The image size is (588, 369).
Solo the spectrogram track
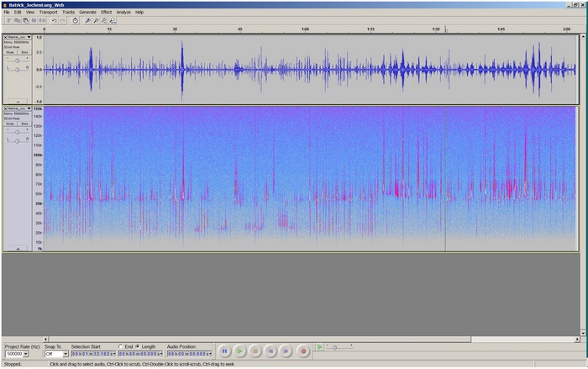24,124
